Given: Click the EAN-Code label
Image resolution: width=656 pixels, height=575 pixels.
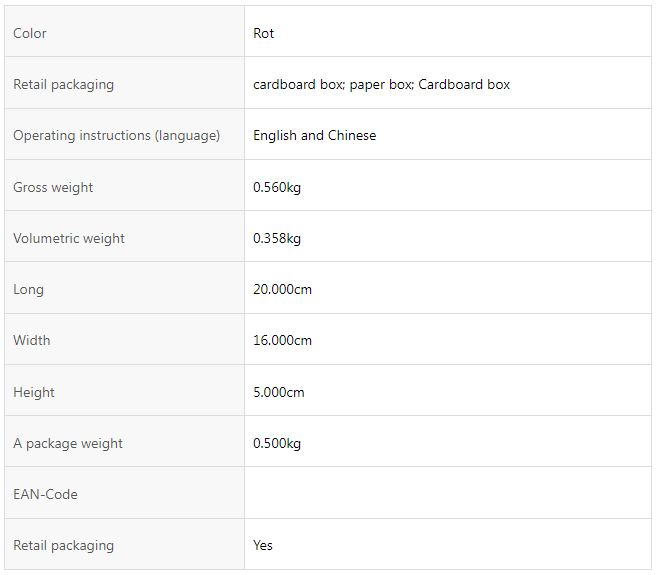Looking at the screenshot, I should [x=45, y=494].
